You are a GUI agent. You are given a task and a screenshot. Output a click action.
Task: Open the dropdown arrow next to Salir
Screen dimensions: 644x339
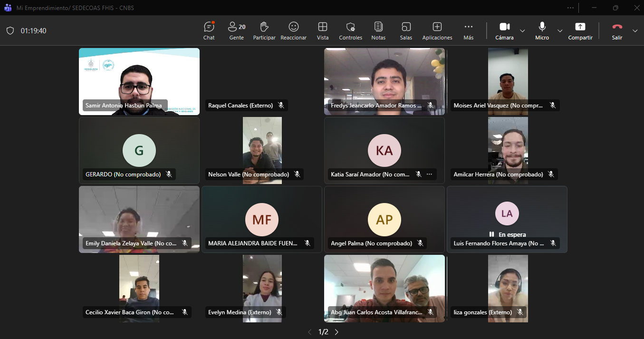click(x=635, y=31)
